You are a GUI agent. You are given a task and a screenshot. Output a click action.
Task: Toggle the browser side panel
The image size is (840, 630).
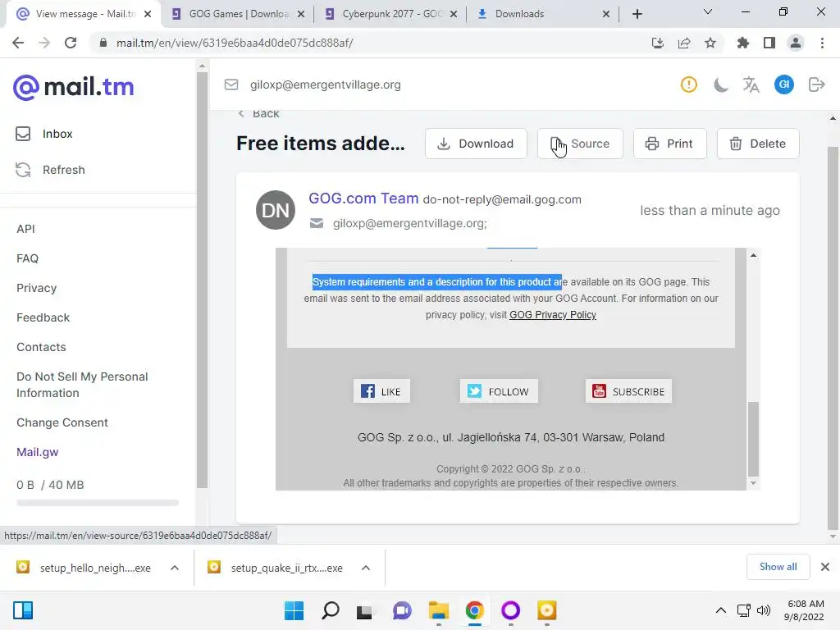pos(769,43)
